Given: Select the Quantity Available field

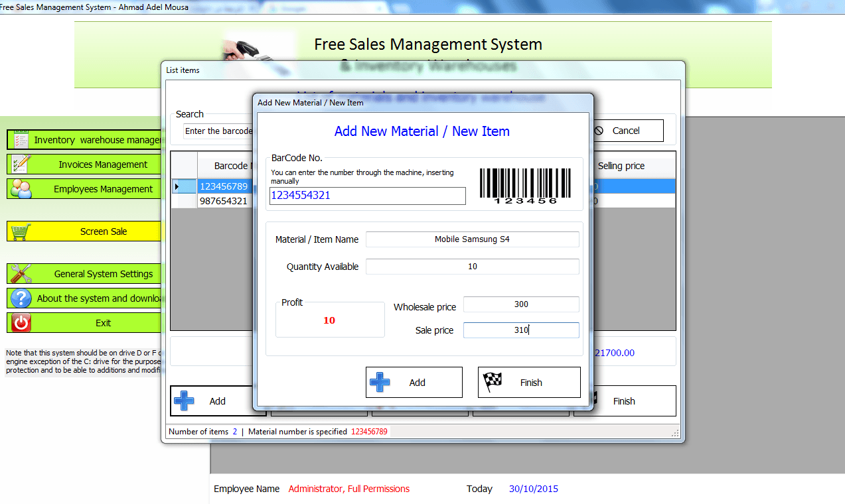Looking at the screenshot, I should point(472,266).
